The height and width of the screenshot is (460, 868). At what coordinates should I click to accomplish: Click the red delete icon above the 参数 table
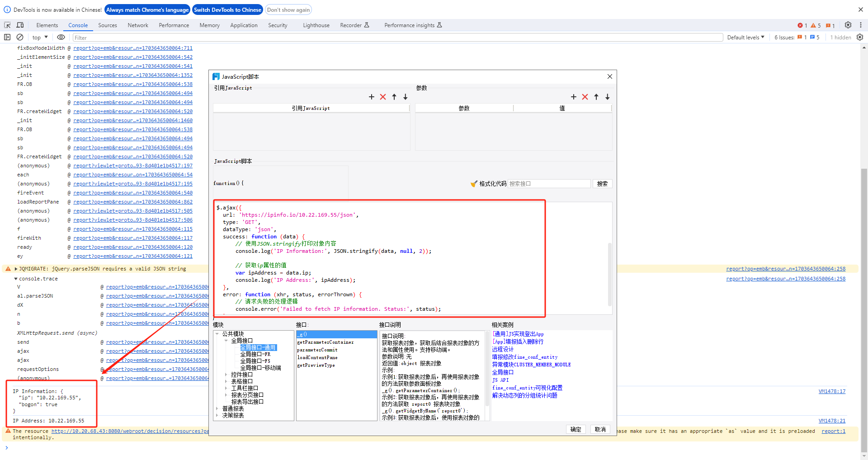click(x=585, y=97)
